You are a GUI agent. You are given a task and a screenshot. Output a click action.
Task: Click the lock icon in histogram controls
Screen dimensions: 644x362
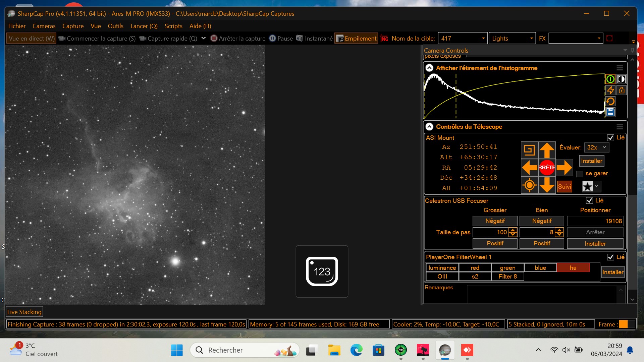tap(622, 90)
